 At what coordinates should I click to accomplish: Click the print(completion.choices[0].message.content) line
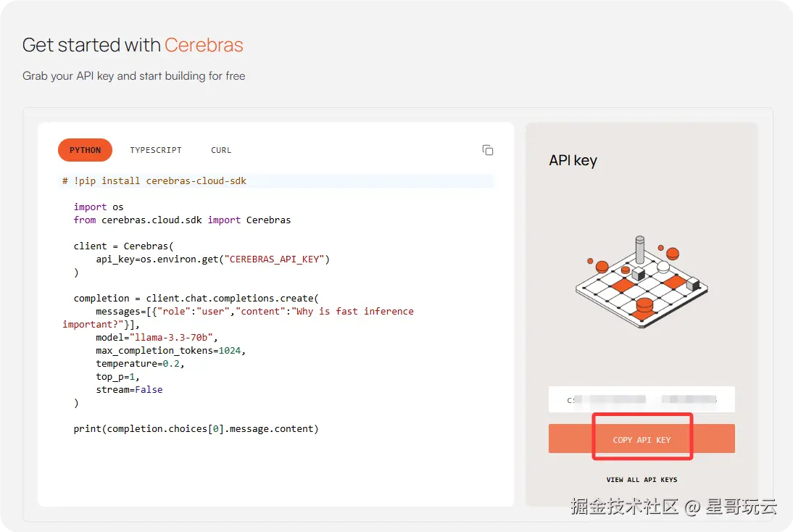pos(196,429)
